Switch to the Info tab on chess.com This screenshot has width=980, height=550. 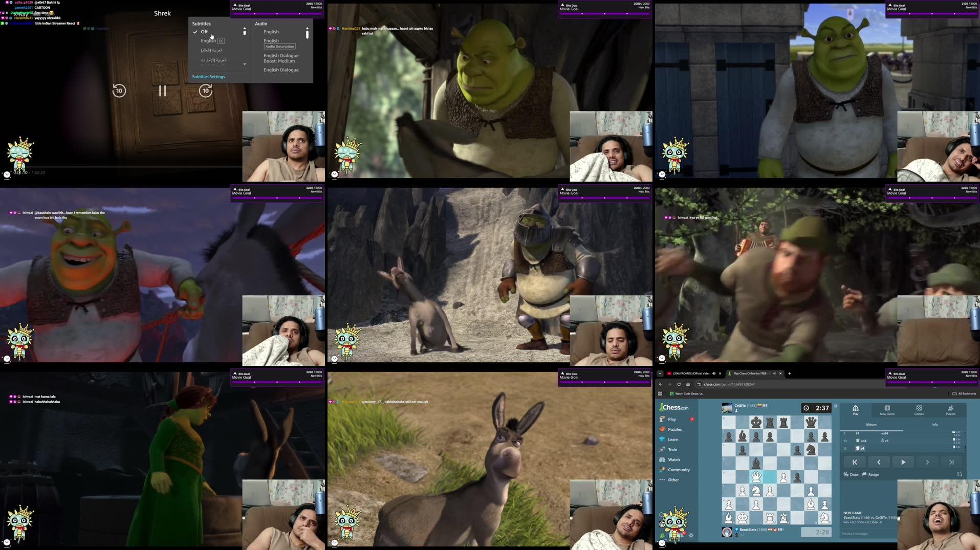click(934, 425)
